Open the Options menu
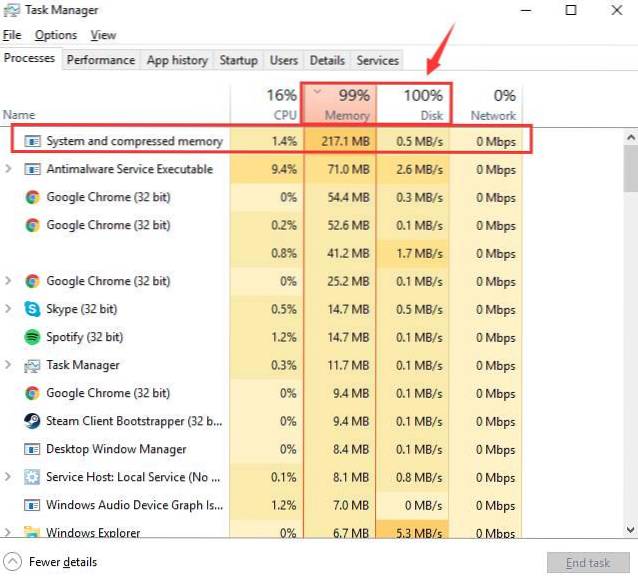Screen dimensions: 638x586 (x=56, y=35)
